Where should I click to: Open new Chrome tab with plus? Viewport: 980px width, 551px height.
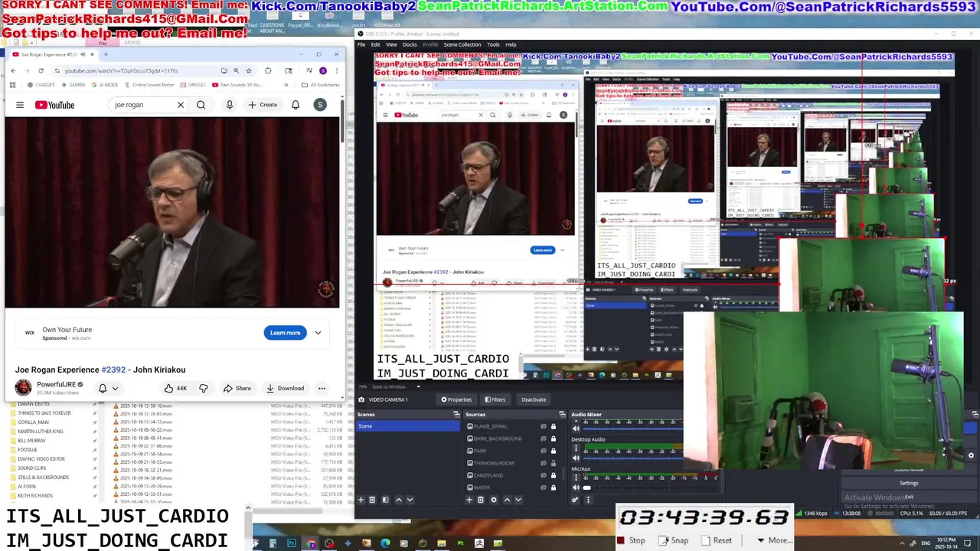pyautogui.click(x=106, y=54)
